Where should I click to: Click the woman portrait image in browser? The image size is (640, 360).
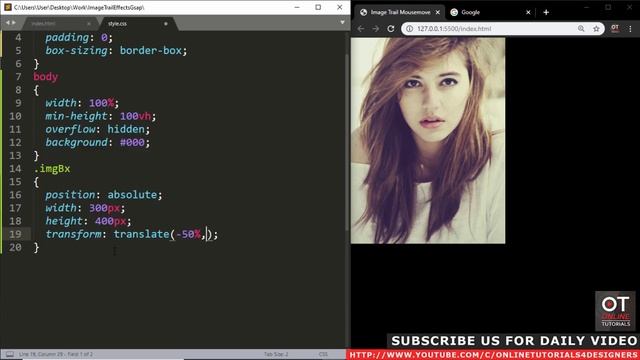click(428, 141)
